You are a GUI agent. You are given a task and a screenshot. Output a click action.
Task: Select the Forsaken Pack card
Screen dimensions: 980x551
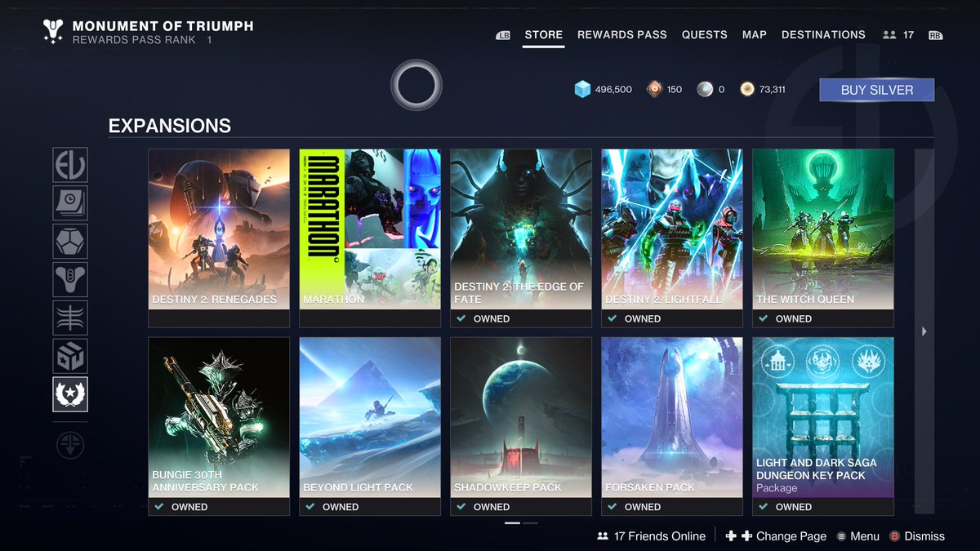coord(672,426)
